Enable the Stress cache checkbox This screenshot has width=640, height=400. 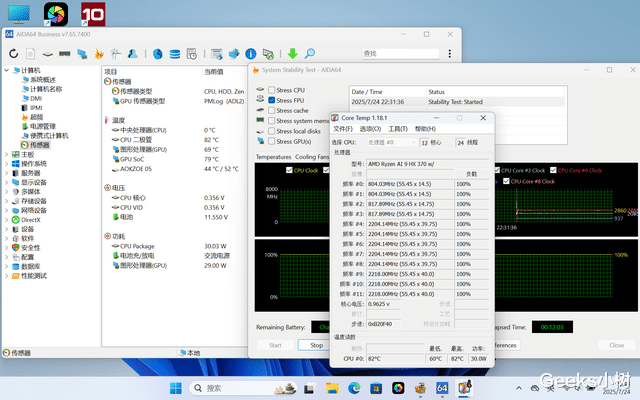[273, 111]
